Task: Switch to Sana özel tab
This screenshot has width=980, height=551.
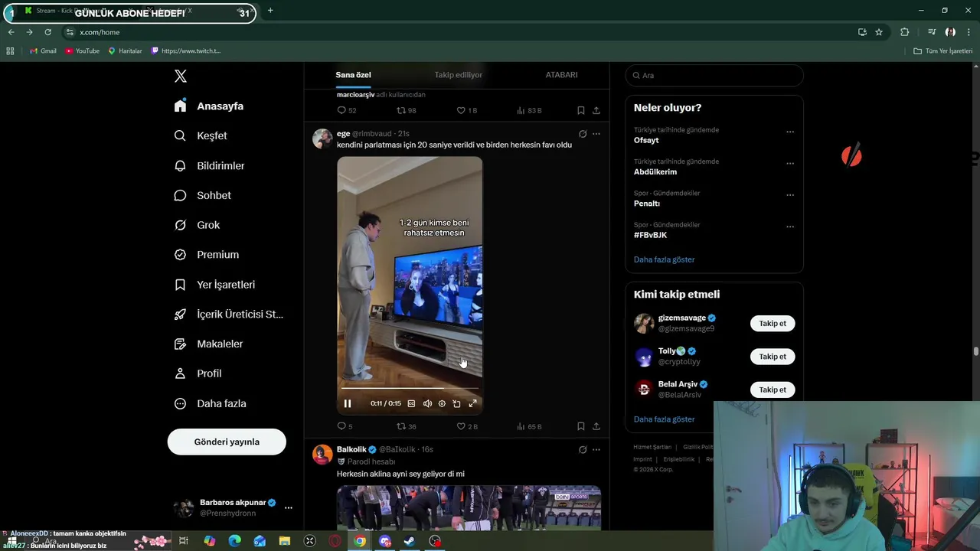Action: 353,75
